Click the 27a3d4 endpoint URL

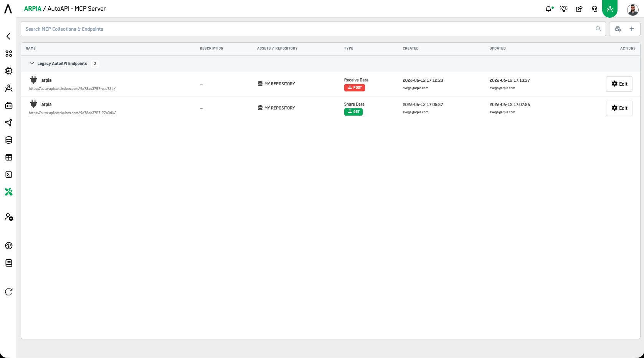[72, 113]
